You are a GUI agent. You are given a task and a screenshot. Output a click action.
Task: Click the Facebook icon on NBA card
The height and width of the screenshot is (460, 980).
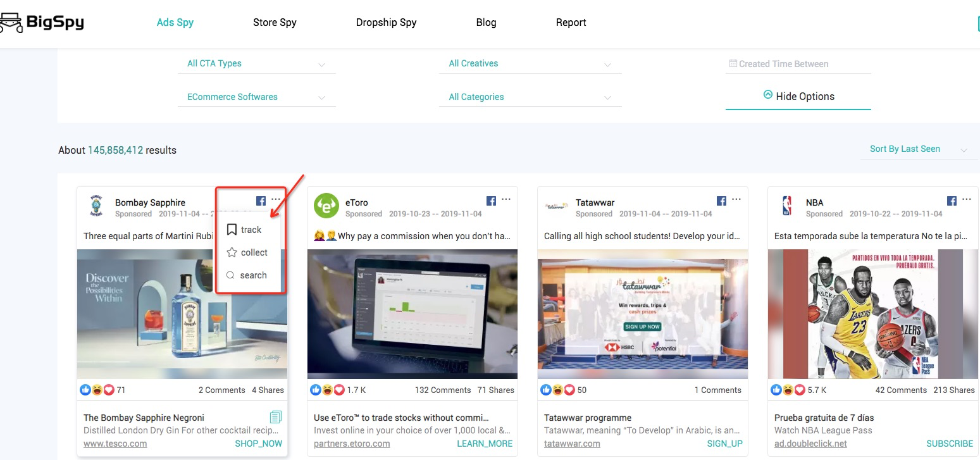tap(952, 201)
